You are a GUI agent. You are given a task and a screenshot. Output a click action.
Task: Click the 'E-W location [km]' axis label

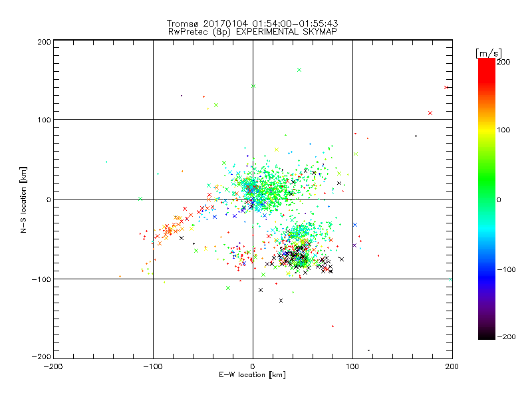pyautogui.click(x=252, y=375)
